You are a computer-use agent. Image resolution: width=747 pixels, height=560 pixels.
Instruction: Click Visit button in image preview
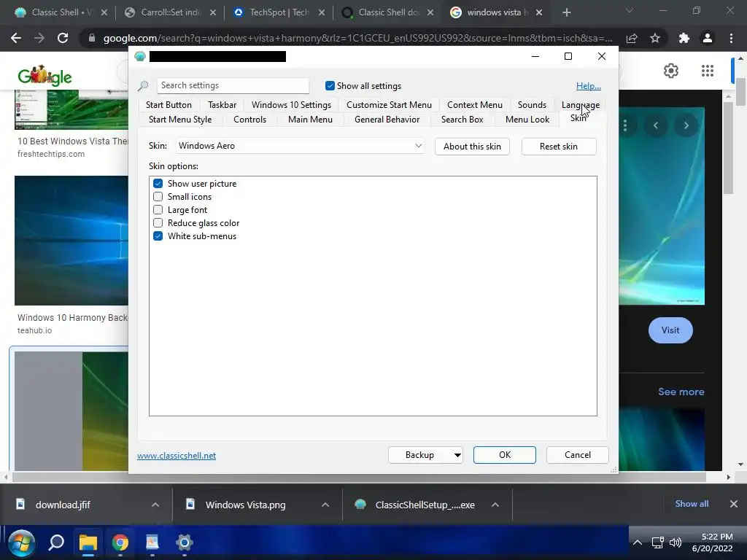point(670,330)
